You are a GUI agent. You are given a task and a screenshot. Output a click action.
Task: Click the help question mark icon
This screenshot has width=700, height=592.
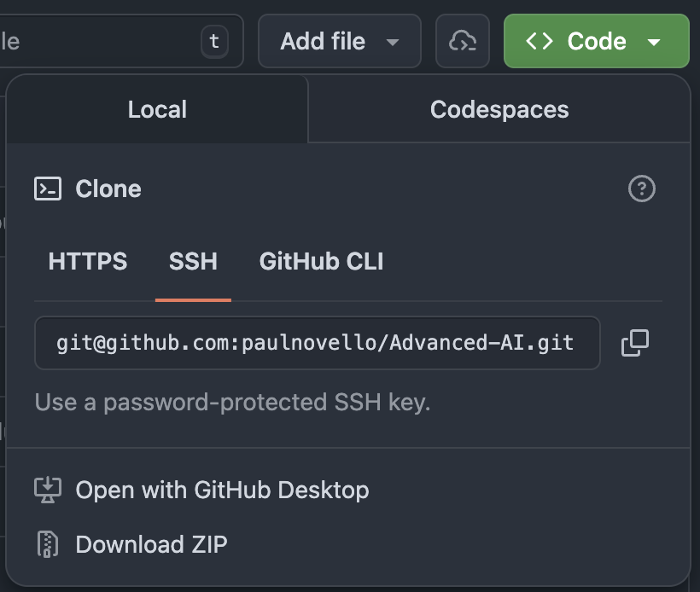(641, 189)
